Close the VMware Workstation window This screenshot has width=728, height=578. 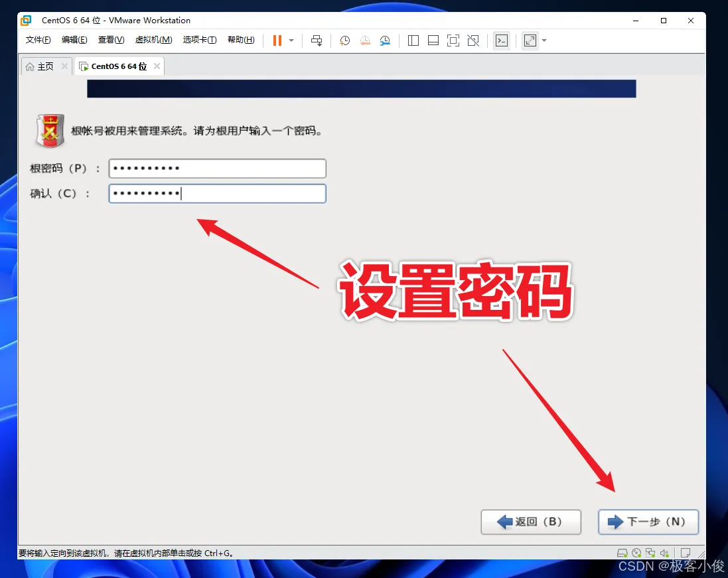pyautogui.click(x=691, y=21)
